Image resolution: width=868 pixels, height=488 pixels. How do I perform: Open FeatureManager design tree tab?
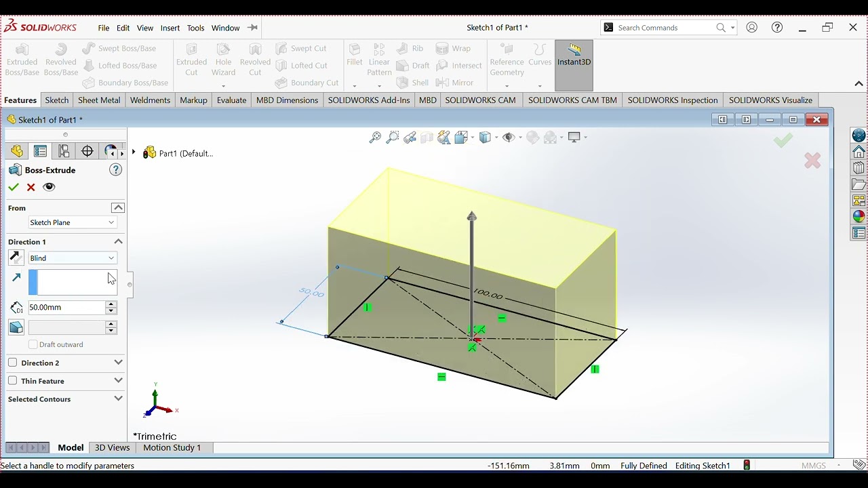17,150
